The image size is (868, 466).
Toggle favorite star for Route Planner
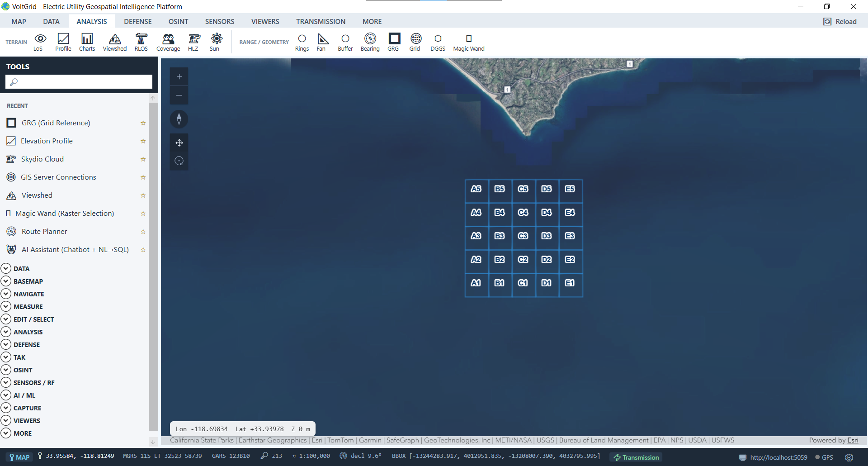pyautogui.click(x=143, y=232)
